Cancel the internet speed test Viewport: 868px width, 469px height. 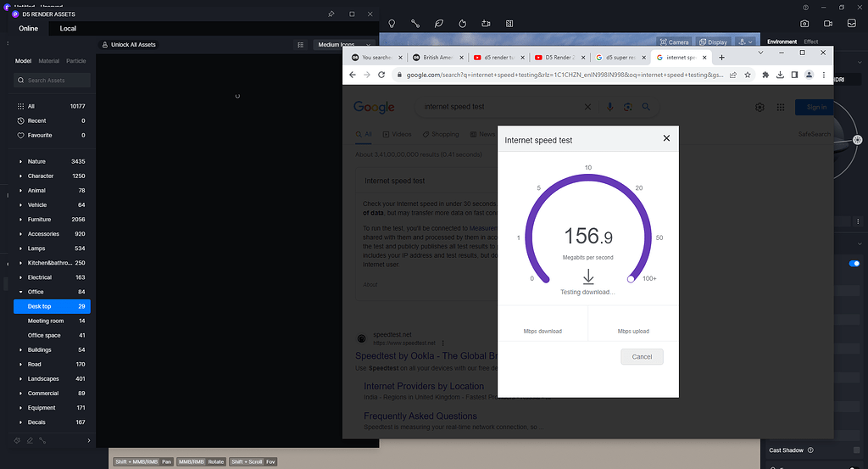tap(642, 356)
